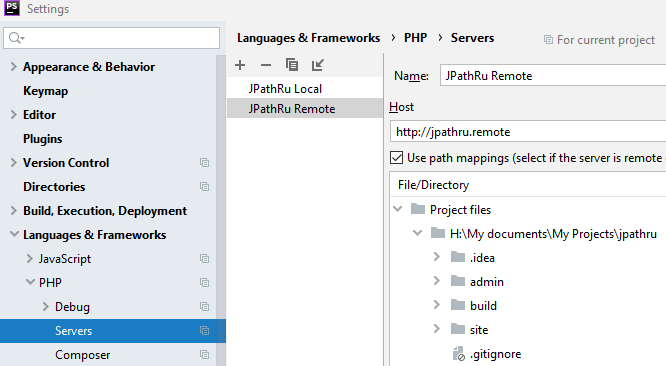The width and height of the screenshot is (666, 366).
Task: Click project-level icon beside Version Control
Action: tap(204, 163)
